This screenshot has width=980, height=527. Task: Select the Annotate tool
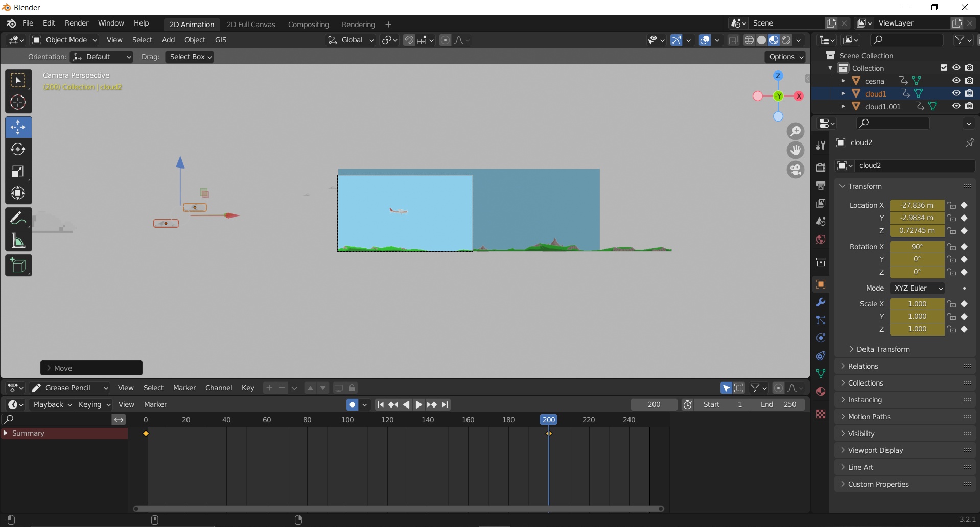[18, 218]
